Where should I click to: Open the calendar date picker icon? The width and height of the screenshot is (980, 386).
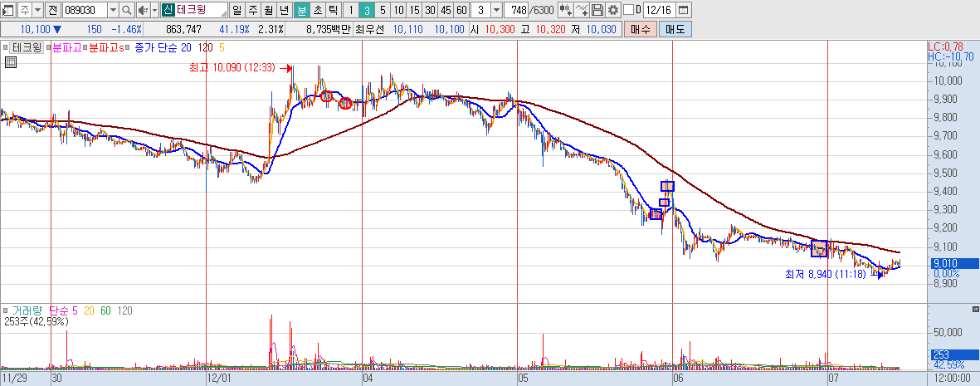[x=683, y=10]
